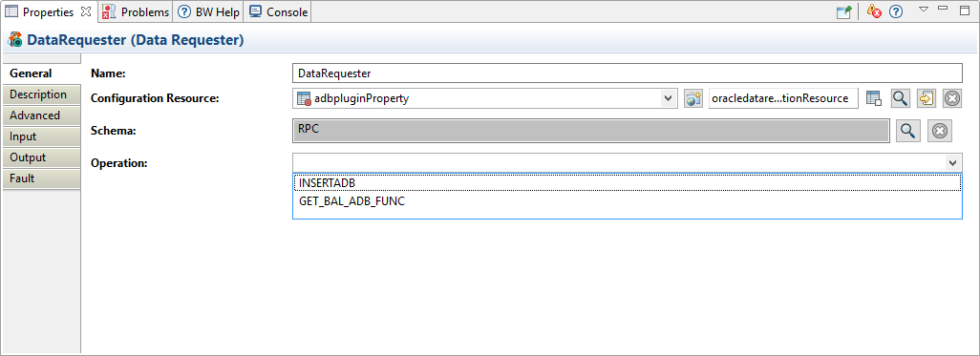Open the View Menu triangle
Image resolution: width=980 pixels, height=356 pixels.
[924, 9]
